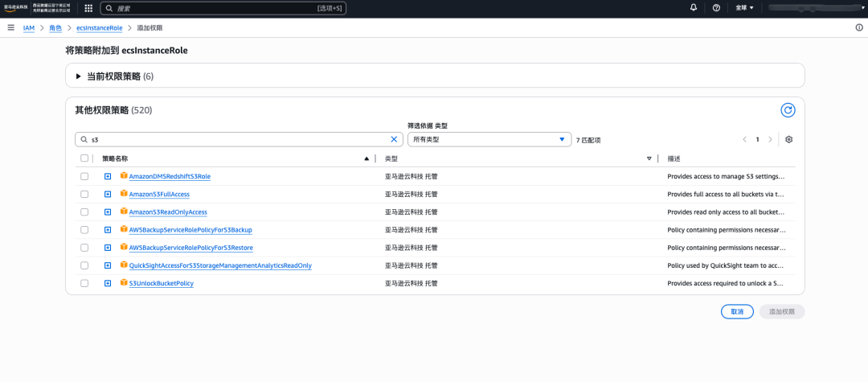This screenshot has width=868, height=382.
Task: Click the page info icon at right
Action: [x=859, y=27]
